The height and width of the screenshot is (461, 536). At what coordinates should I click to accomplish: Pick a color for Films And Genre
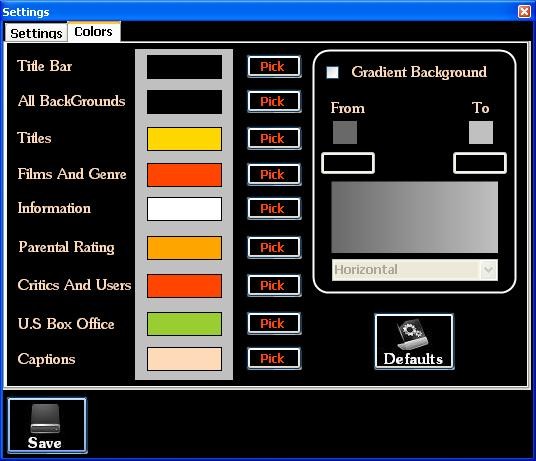coord(274,175)
